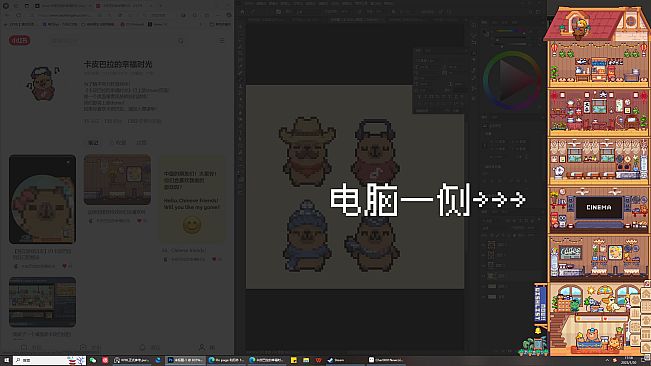Switch to the Photoshop taskbar button
Image resolution: width=651 pixels, height=366 pixels.
(185, 360)
